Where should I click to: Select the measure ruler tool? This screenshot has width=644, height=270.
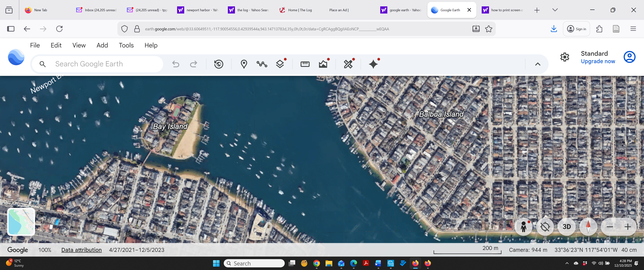click(x=305, y=64)
